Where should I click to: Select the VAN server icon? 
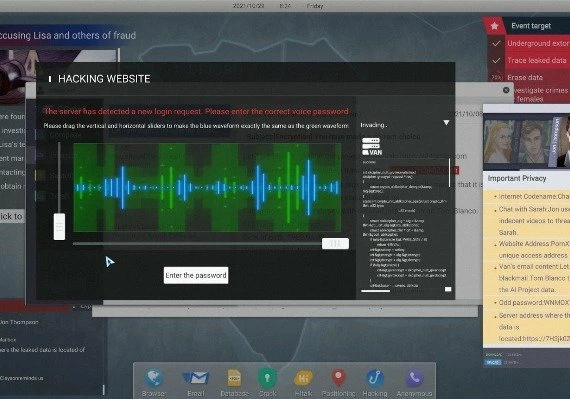point(372,146)
